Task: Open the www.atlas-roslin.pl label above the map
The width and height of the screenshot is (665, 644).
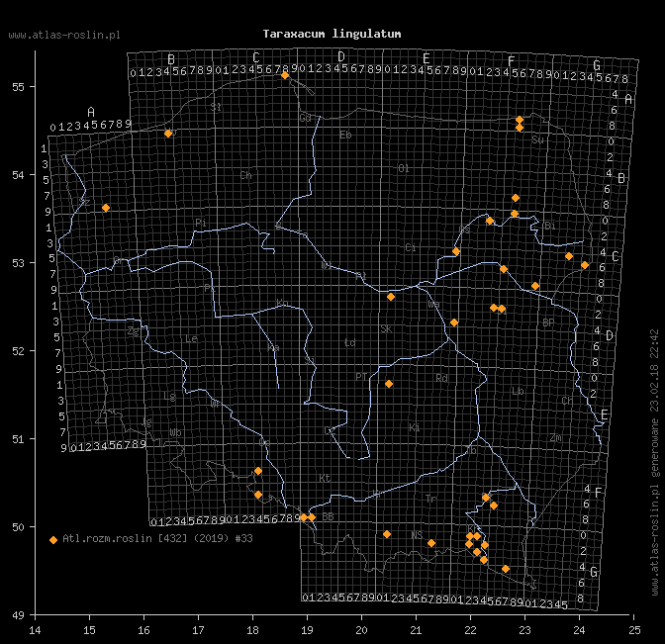Action: (64, 36)
